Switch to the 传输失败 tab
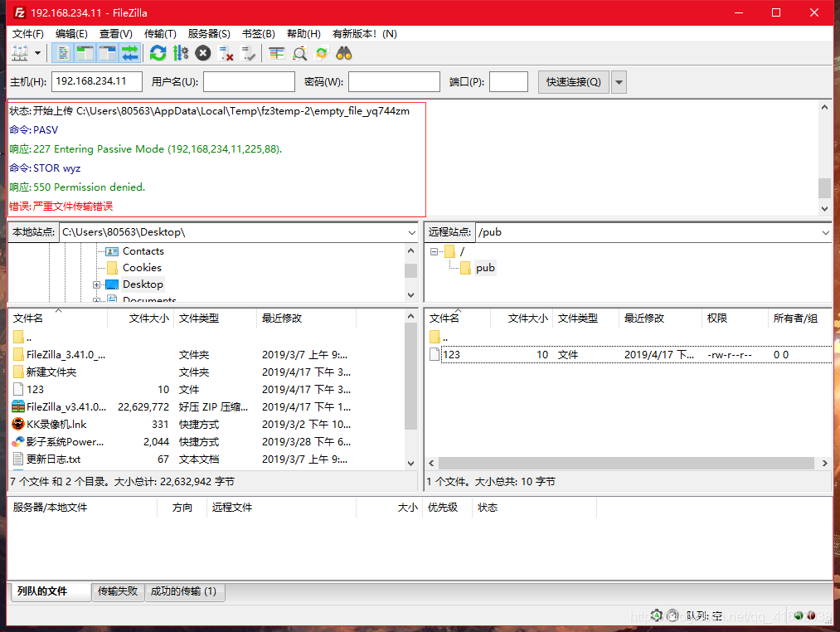The height and width of the screenshot is (632, 840). pyautogui.click(x=118, y=591)
